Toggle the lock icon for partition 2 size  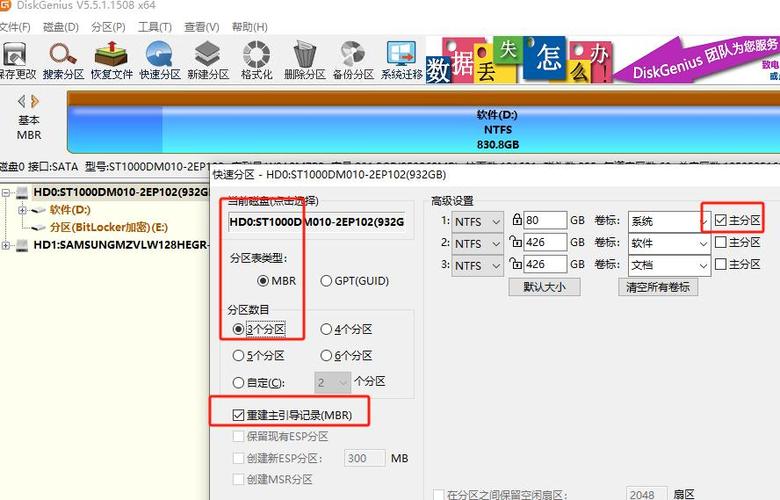coord(516,242)
